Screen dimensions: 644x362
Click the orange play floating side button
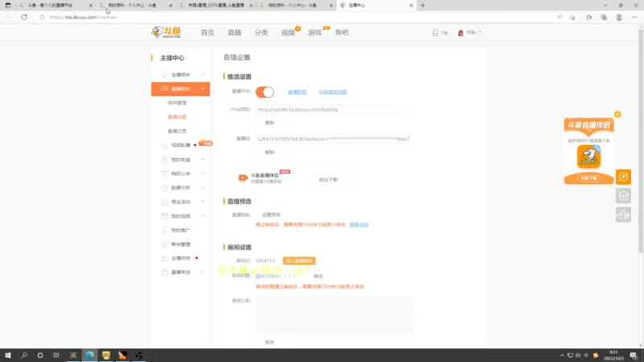pos(623,177)
